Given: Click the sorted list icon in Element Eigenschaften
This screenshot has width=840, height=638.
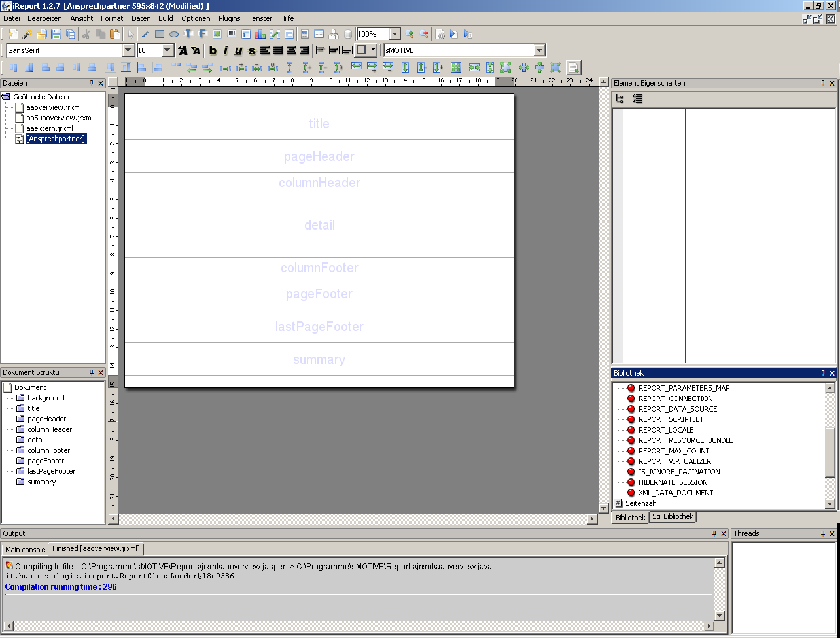Looking at the screenshot, I should (638, 99).
